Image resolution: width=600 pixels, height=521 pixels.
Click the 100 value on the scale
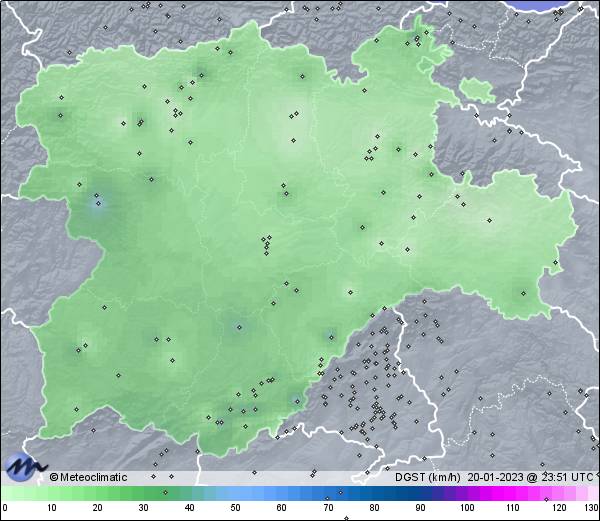pyautogui.click(x=467, y=508)
